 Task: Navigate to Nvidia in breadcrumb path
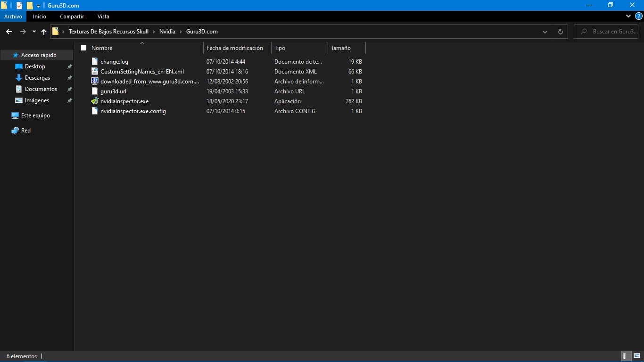(x=167, y=32)
